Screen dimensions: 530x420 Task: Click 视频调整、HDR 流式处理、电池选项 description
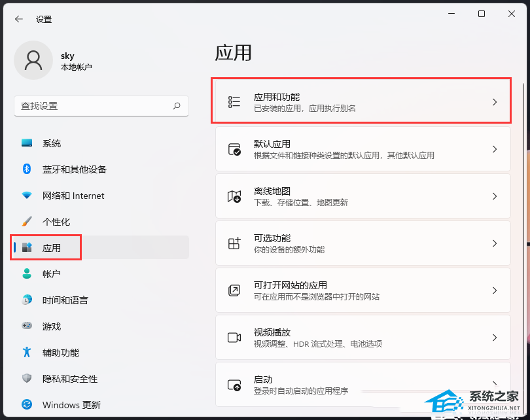click(x=318, y=344)
